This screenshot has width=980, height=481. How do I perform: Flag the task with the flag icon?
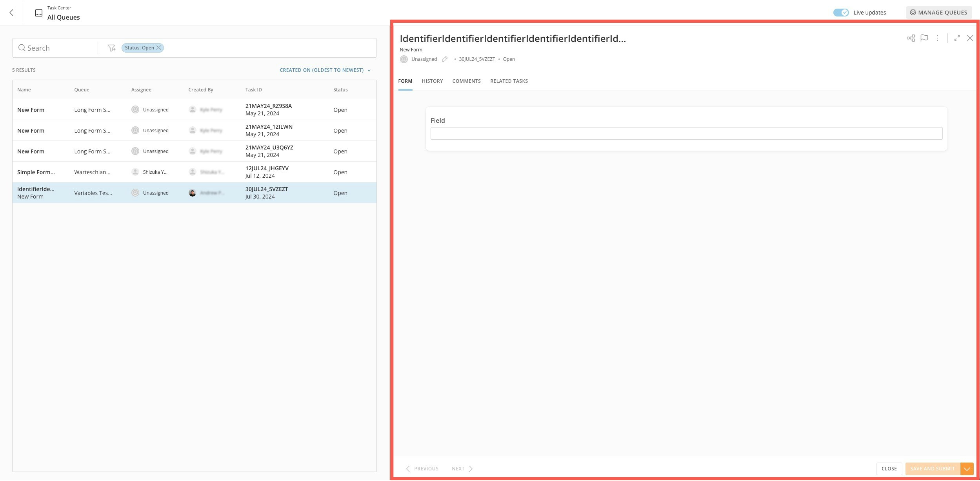pyautogui.click(x=924, y=38)
